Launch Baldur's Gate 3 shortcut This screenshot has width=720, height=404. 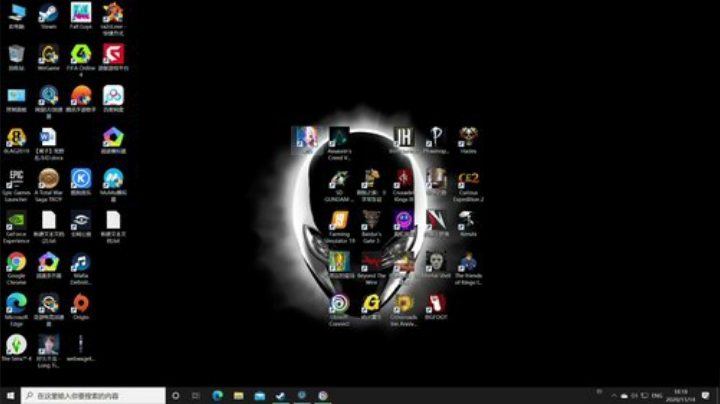371,227
